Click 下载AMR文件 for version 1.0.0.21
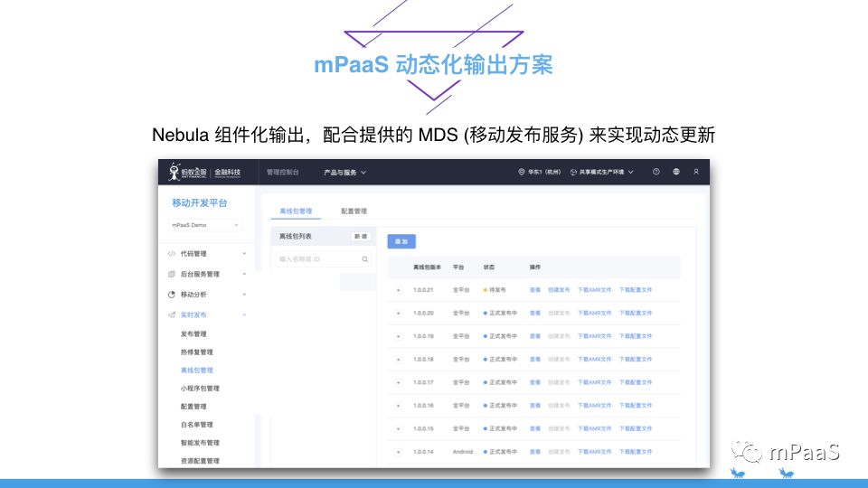 pyautogui.click(x=595, y=290)
